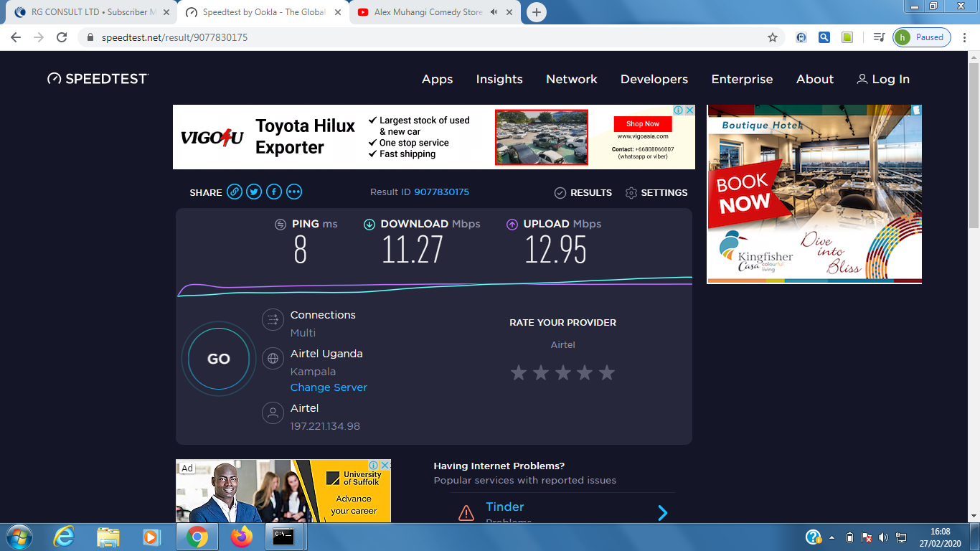Share result using the Twitter icon
This screenshot has height=551, width=980.
tap(254, 192)
